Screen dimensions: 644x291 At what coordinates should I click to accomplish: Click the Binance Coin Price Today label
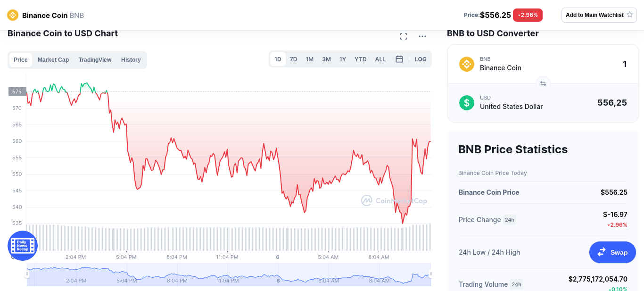(493, 173)
